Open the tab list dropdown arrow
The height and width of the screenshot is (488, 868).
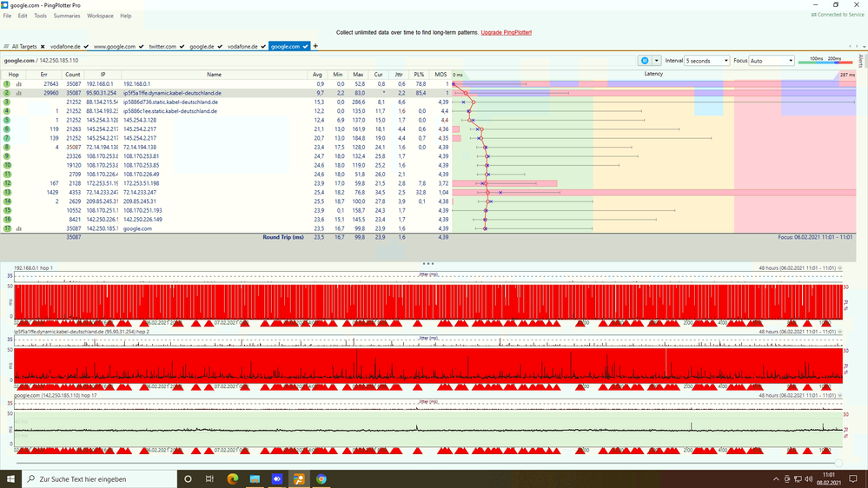[863, 47]
